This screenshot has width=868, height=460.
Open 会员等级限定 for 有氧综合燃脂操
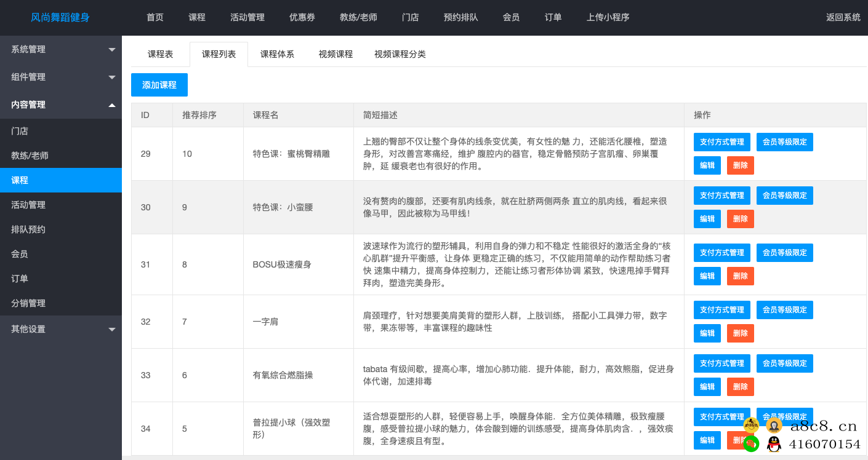click(785, 363)
